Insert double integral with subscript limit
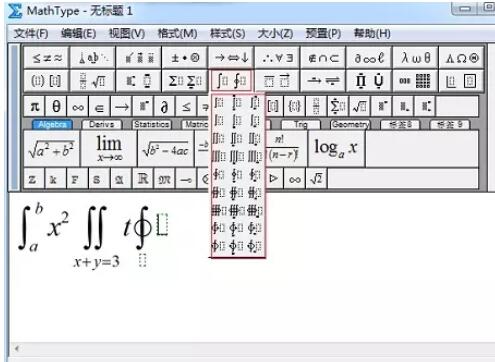Image resolution: width=495 pixels, height=362 pixels. click(255, 138)
